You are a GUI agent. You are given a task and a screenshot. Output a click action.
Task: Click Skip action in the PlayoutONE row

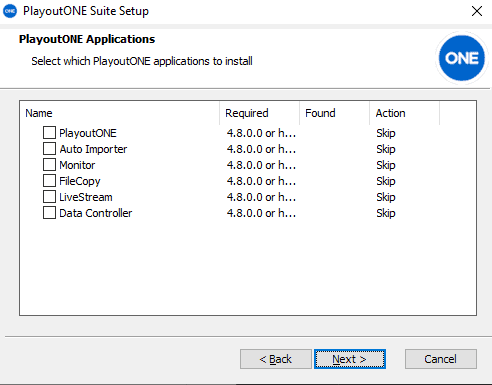386,133
